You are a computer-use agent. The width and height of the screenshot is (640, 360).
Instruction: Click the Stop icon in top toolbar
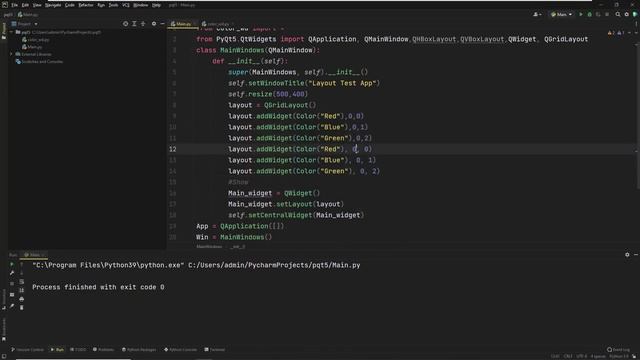coord(607,14)
